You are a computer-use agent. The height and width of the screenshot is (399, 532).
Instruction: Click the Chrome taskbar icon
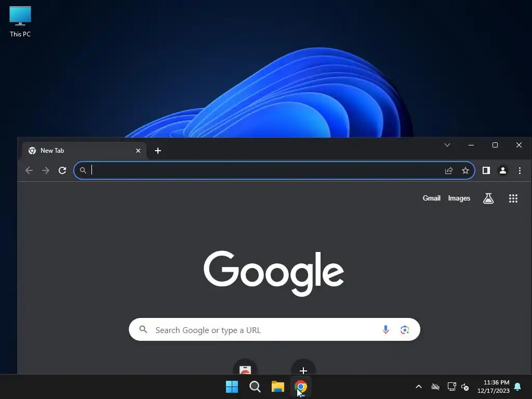tap(301, 387)
